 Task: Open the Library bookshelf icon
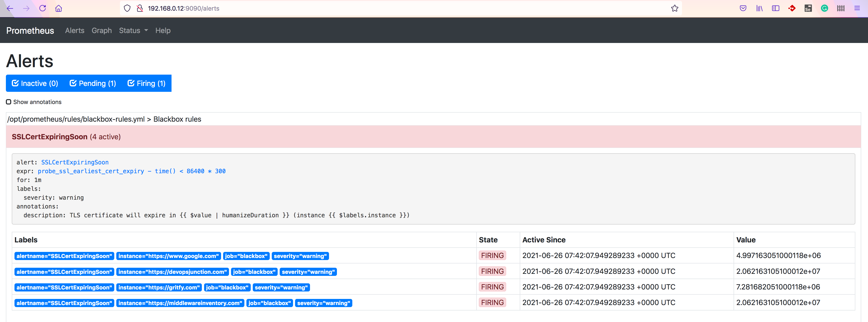(x=759, y=8)
